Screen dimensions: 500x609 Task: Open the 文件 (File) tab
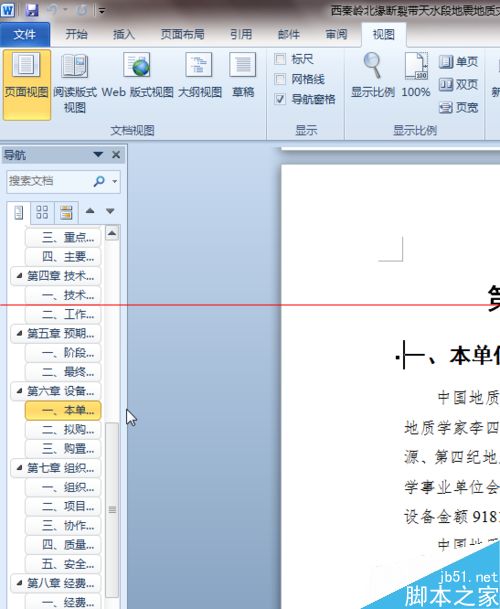tap(25, 35)
